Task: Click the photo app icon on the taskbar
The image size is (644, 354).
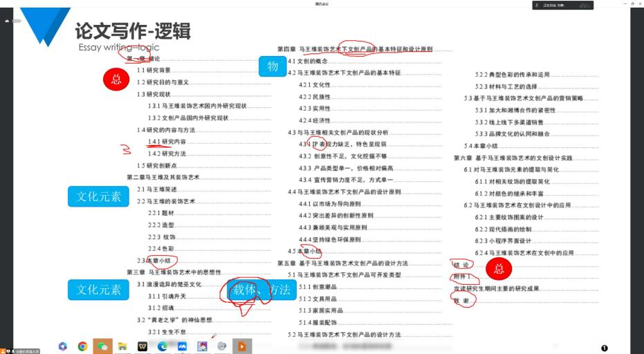Action: [x=203, y=346]
